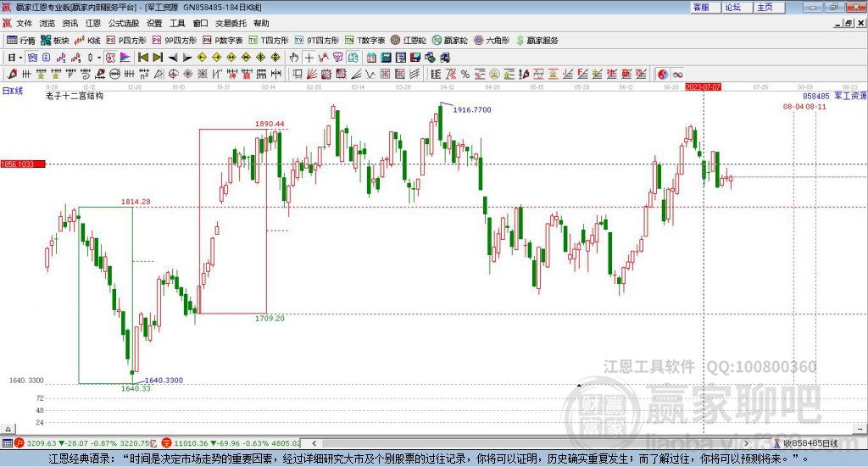Activate the crosshair cursor tool
Image resolution: width=868 pixels, height=467 pixels.
click(x=309, y=58)
